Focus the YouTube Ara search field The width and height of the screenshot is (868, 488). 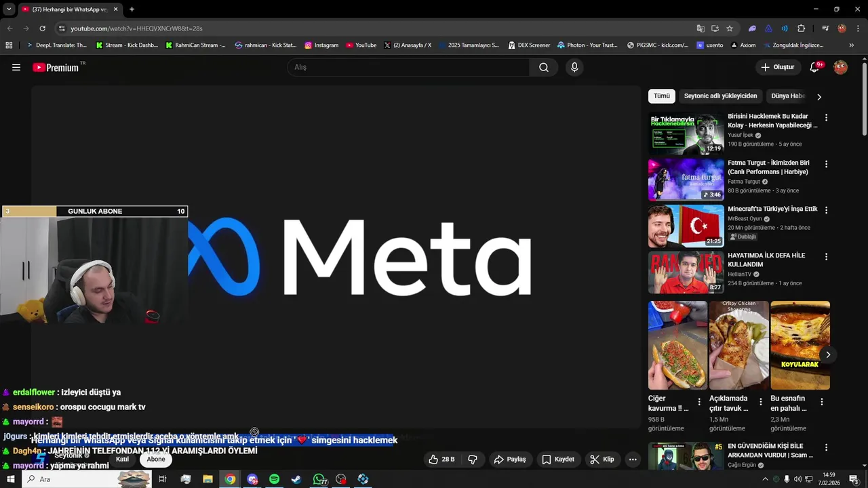(x=409, y=67)
